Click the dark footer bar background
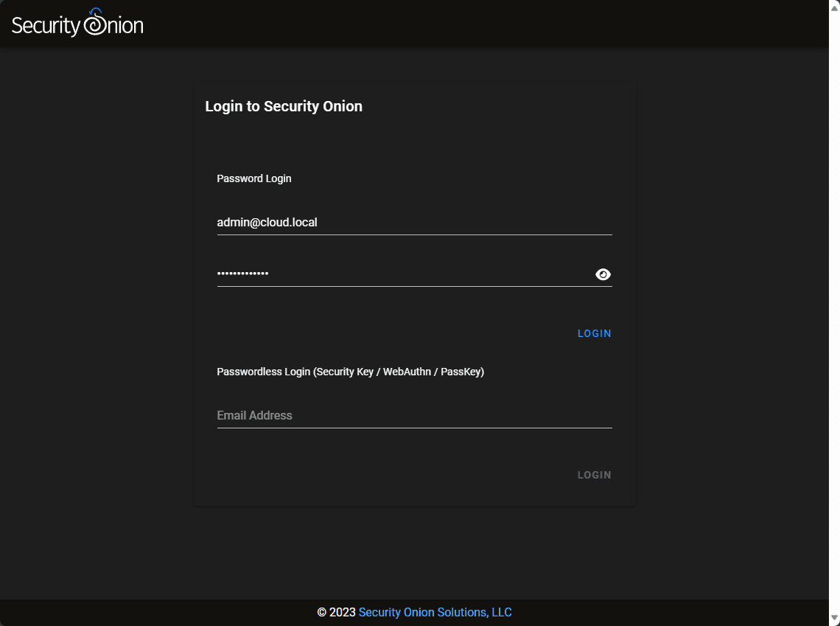 click(663, 613)
